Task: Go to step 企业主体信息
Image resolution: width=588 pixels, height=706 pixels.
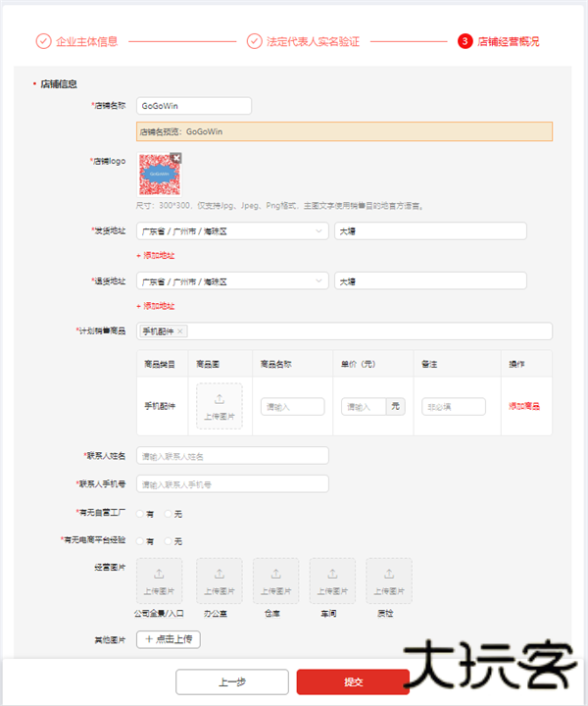Action: pos(76,41)
